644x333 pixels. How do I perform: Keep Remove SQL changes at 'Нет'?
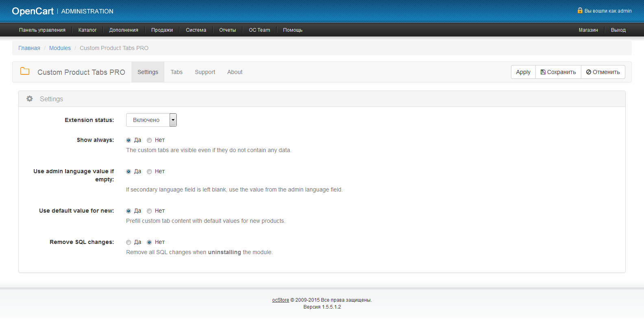149,242
